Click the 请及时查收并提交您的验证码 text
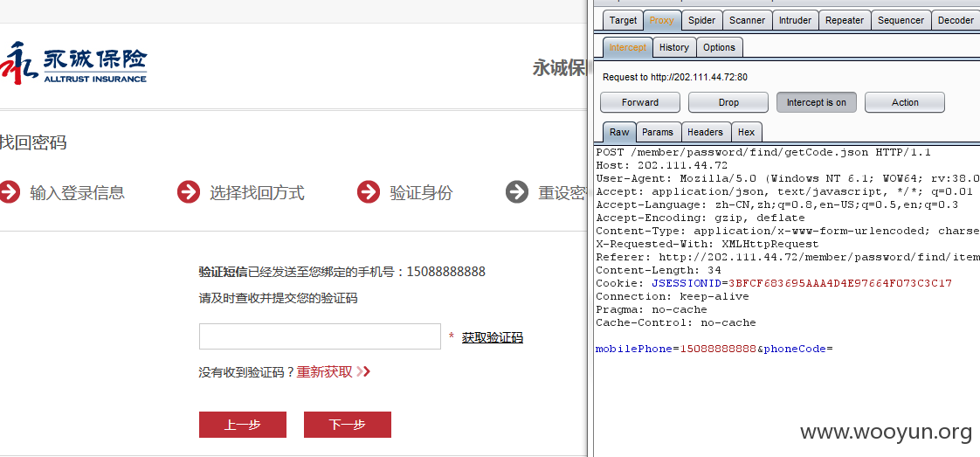This screenshot has width=980, height=457. [x=278, y=298]
